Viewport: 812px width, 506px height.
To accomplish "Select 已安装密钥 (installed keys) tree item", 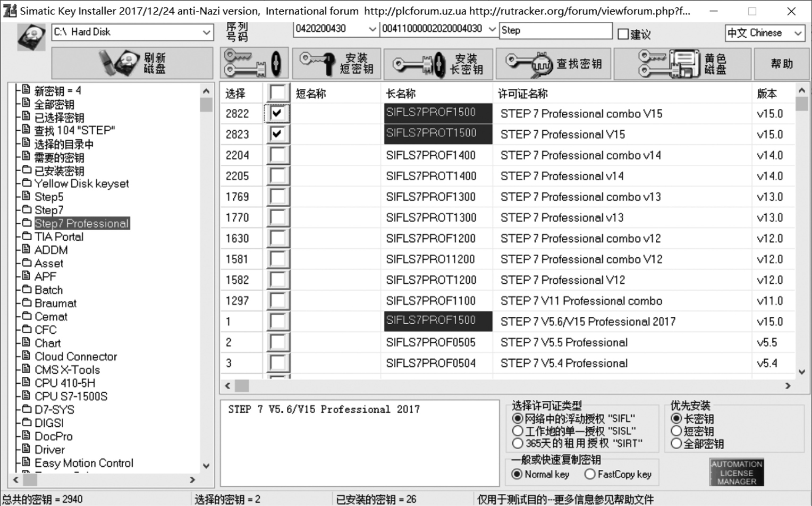I will tap(59, 171).
